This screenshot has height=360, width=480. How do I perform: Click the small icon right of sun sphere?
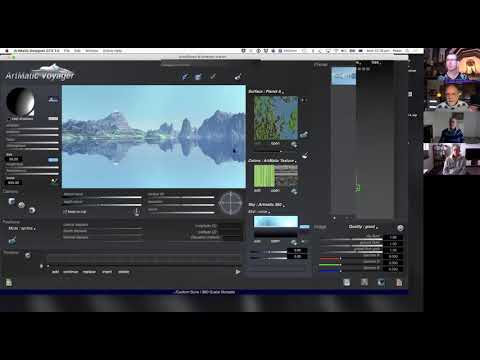(53, 100)
